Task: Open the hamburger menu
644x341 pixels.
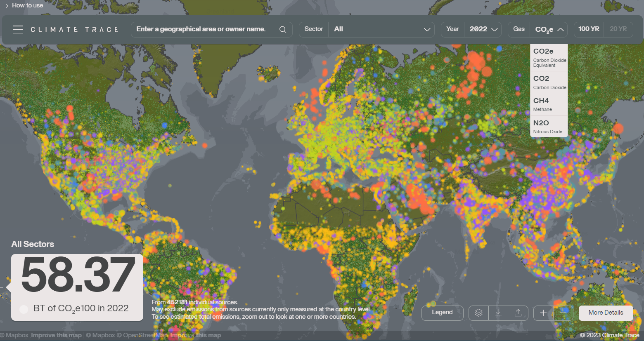Action: point(18,29)
